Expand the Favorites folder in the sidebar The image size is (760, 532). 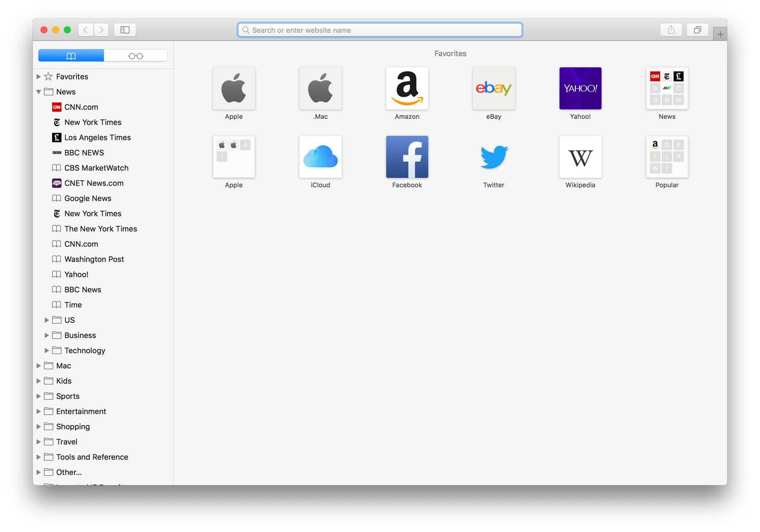[x=39, y=77]
